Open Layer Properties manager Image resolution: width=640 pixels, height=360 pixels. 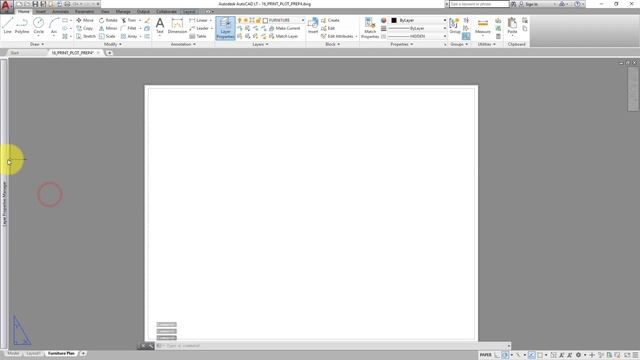click(x=225, y=28)
